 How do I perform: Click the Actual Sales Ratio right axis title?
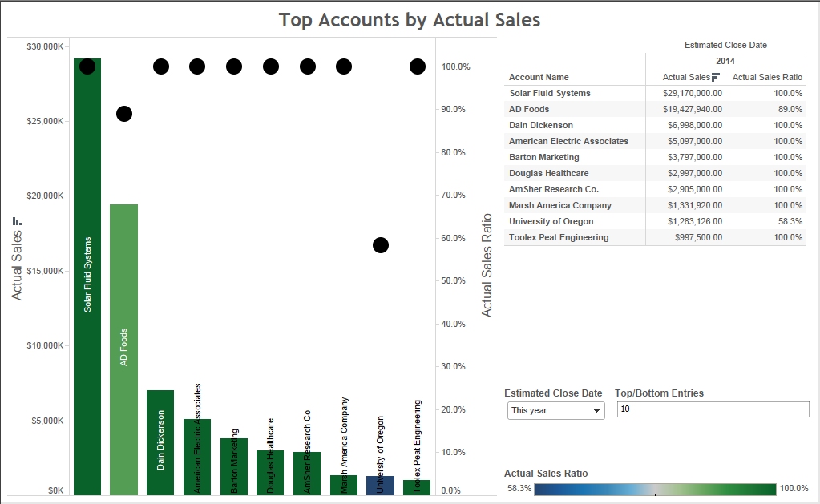[487, 265]
